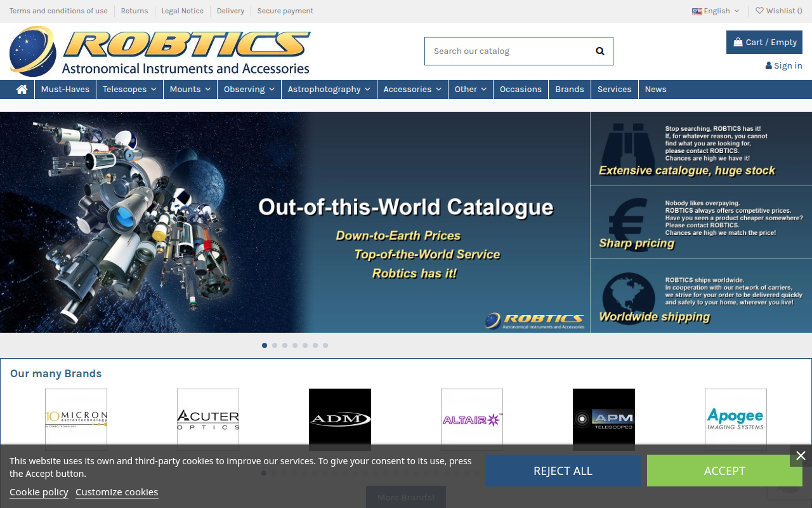Open the ADM brand logo
Screen dimensions: 812x508
(340, 418)
